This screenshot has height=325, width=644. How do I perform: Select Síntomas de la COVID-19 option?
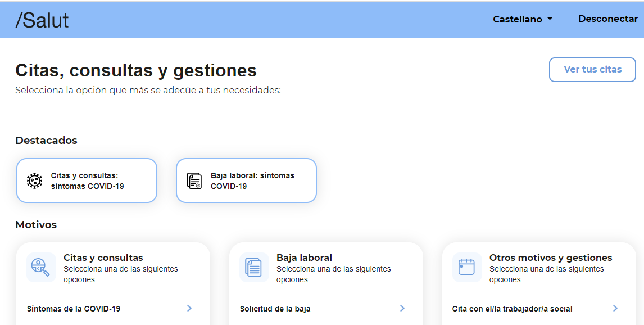pyautogui.click(x=113, y=309)
